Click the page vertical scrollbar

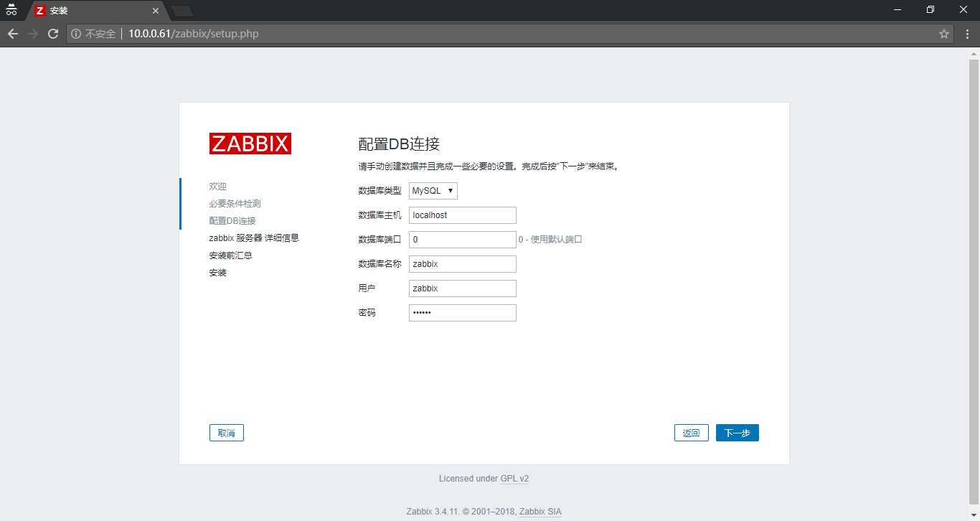point(974,283)
